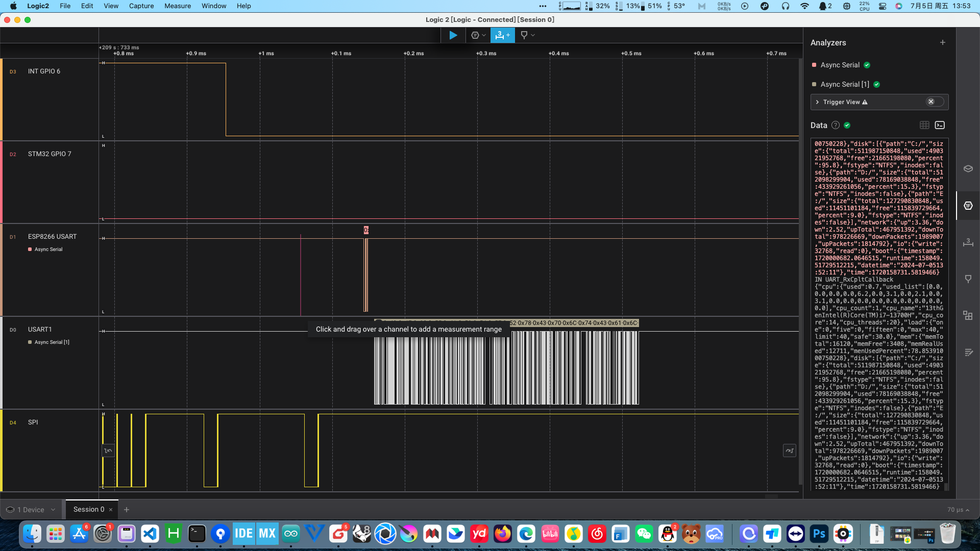
Task: Switch the Data view to terminal mode
Action: point(940,125)
